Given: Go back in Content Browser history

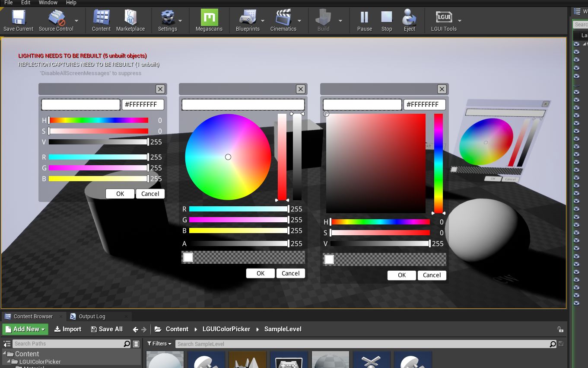Looking at the screenshot, I should [x=136, y=330].
